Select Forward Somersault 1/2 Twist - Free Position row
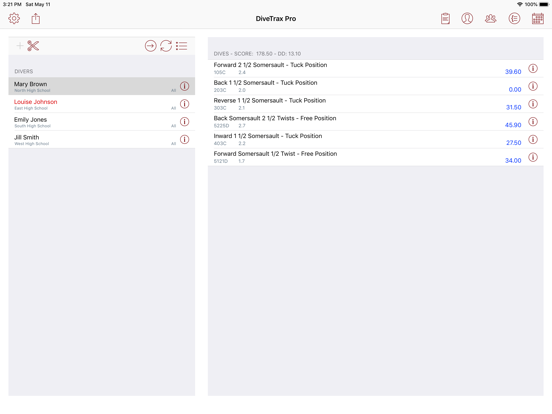Screen dimensions: 552x414 coord(375,157)
